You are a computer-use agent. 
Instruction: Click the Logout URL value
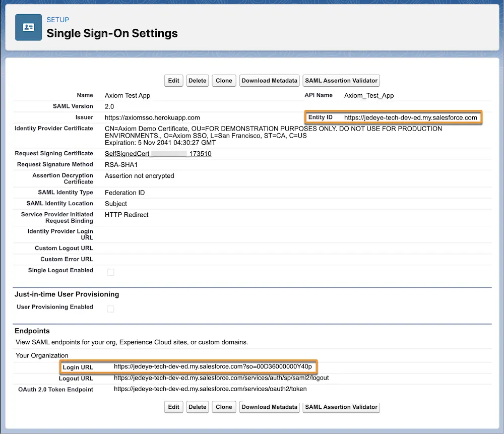(221, 378)
